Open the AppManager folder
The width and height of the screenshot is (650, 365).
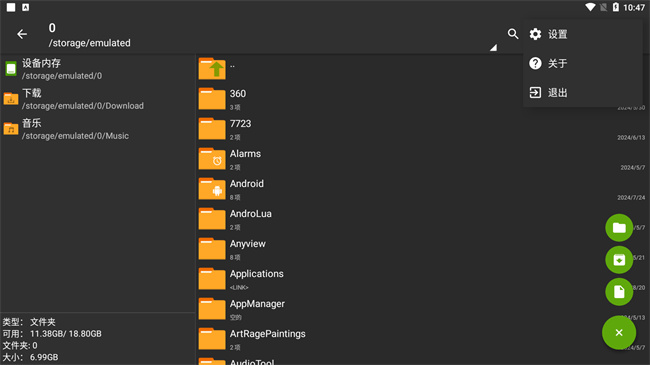pyautogui.click(x=422, y=309)
